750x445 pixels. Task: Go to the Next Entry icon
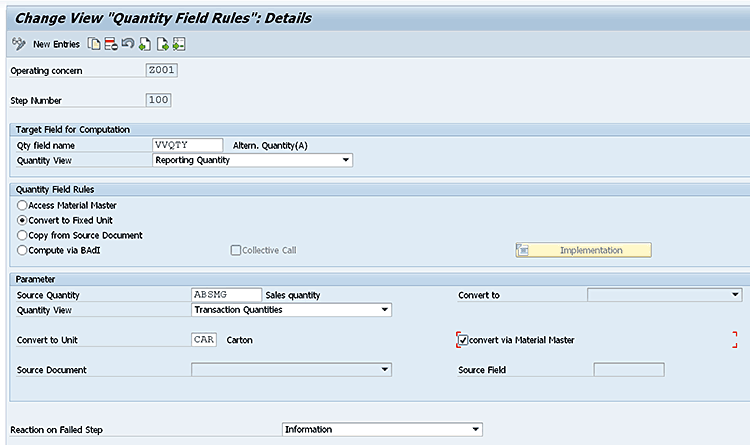tap(162, 44)
